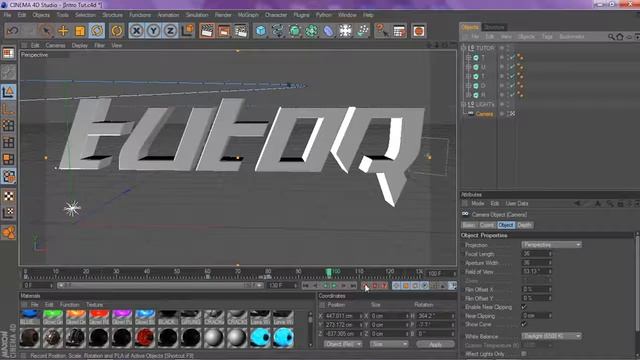Toggle the Enable Near Clipping checkbox
The image size is (640, 360).
point(524,307)
